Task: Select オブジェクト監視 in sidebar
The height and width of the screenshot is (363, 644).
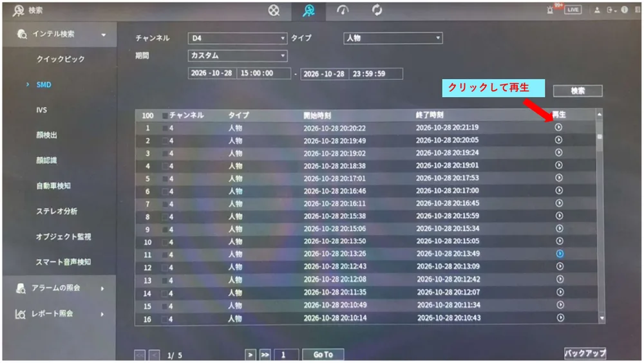Action: click(x=63, y=236)
